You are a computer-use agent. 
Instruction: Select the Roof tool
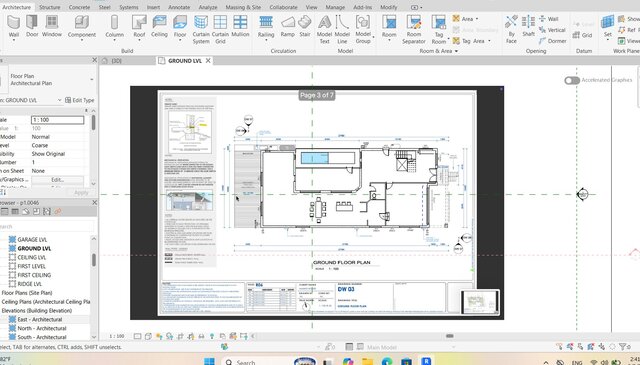(139, 26)
